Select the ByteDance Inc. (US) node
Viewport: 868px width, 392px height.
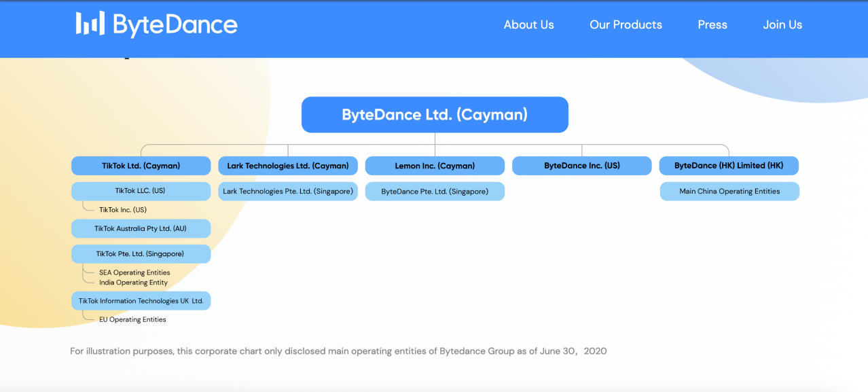pyautogui.click(x=581, y=166)
